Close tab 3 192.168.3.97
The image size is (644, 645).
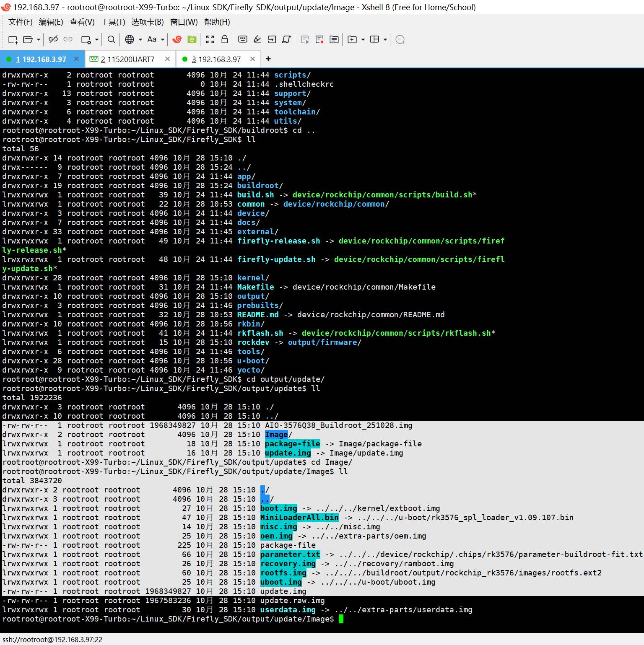(x=252, y=59)
